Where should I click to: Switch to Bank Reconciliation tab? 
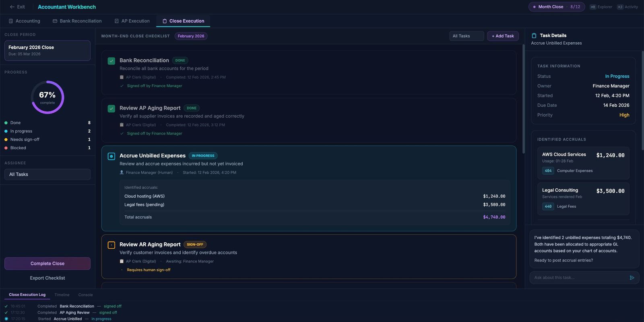pyautogui.click(x=77, y=21)
